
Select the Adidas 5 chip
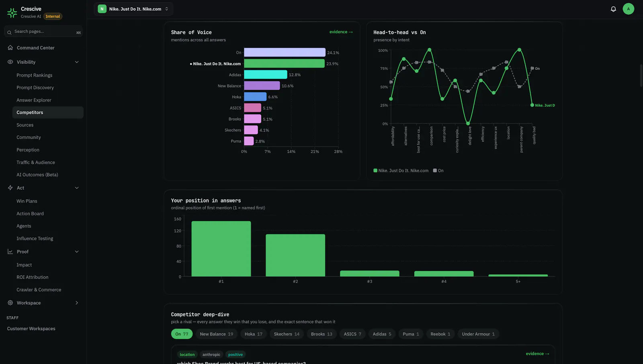[x=382, y=334]
